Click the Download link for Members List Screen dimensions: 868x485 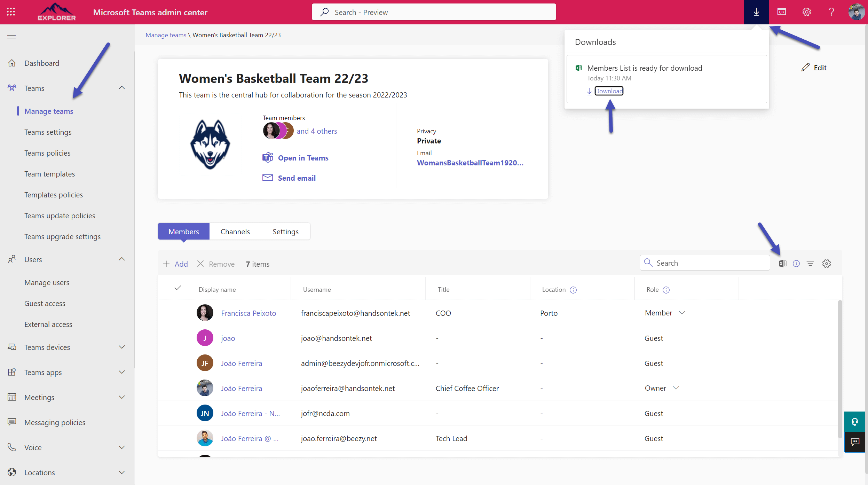click(x=609, y=91)
